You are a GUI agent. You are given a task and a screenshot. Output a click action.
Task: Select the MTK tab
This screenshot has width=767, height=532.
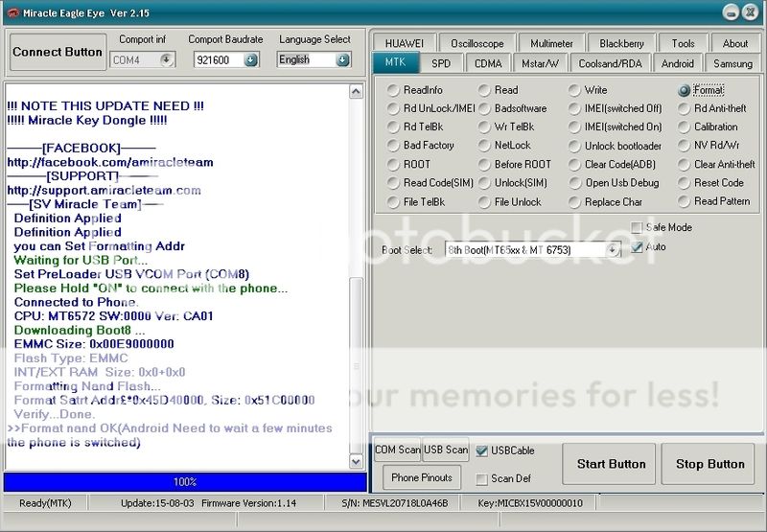(395, 62)
